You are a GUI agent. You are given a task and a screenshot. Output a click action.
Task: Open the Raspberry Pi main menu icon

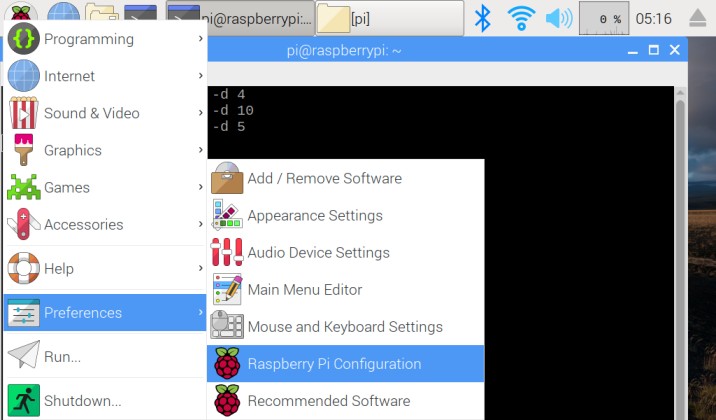(x=21, y=11)
